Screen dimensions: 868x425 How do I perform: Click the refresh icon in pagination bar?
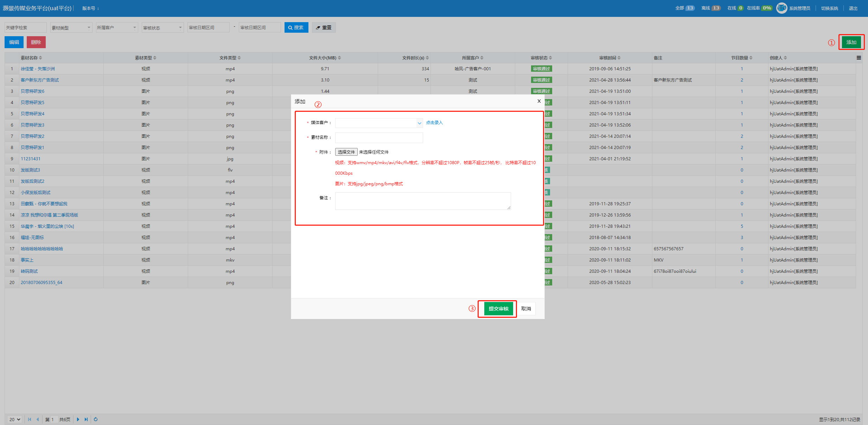click(x=96, y=419)
